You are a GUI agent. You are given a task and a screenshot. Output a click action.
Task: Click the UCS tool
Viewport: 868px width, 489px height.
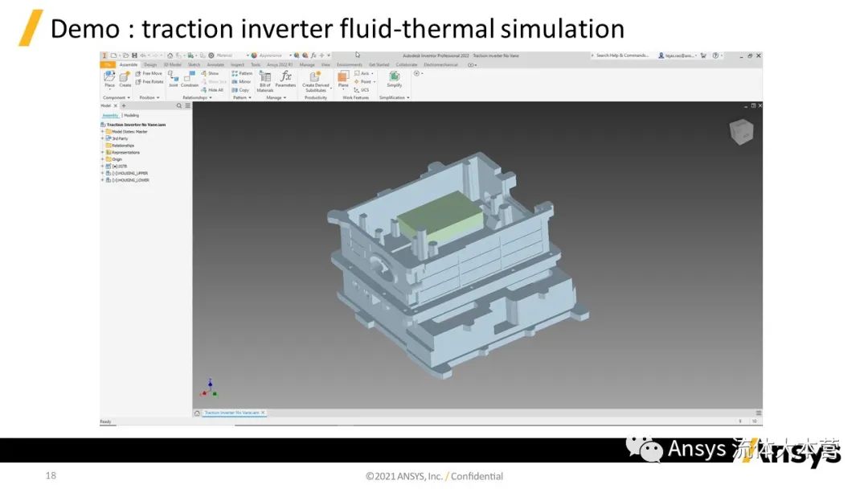coord(362,90)
